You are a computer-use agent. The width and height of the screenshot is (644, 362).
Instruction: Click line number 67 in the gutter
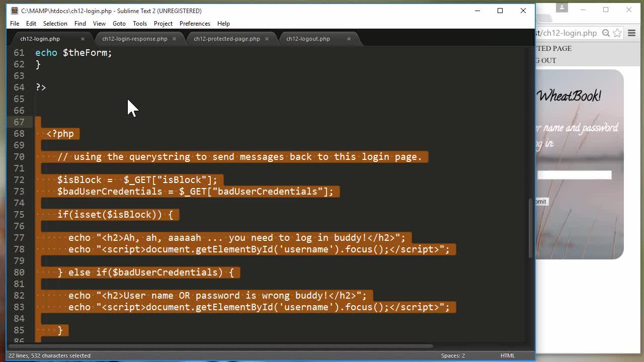[x=19, y=122]
